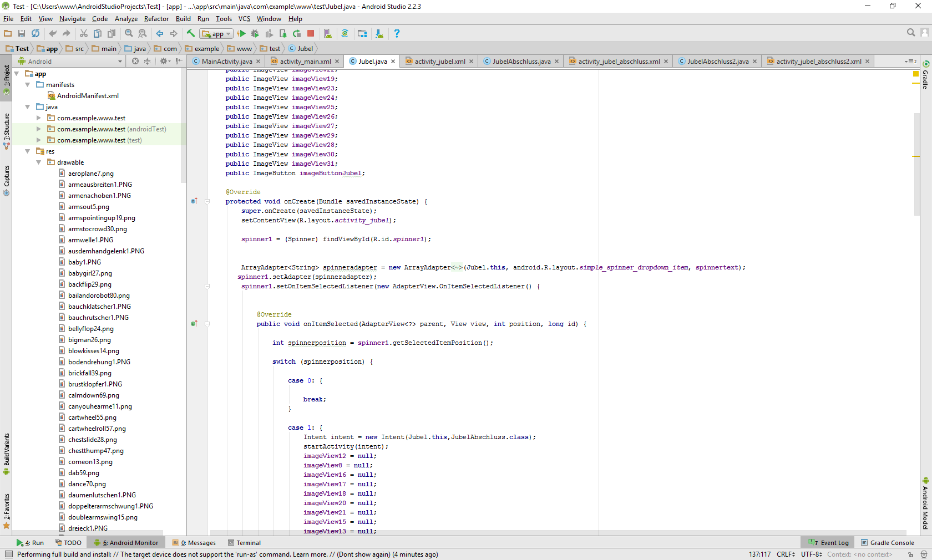Open the app run configuration dropdown

point(217,34)
